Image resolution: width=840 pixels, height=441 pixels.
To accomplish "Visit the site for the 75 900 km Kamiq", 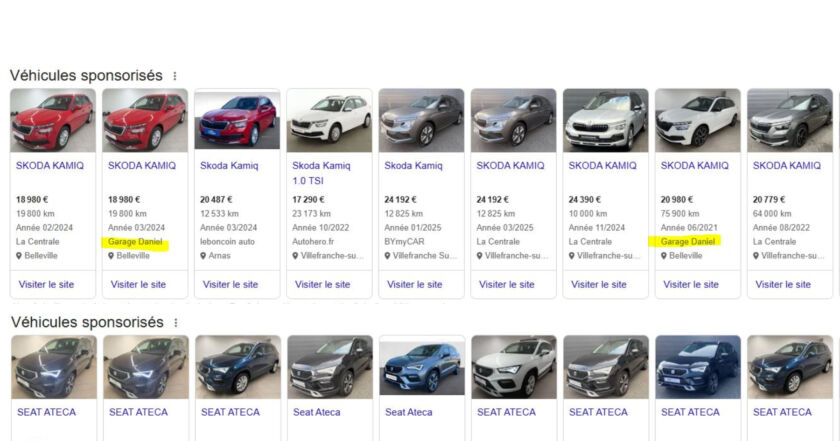I will coord(691,285).
